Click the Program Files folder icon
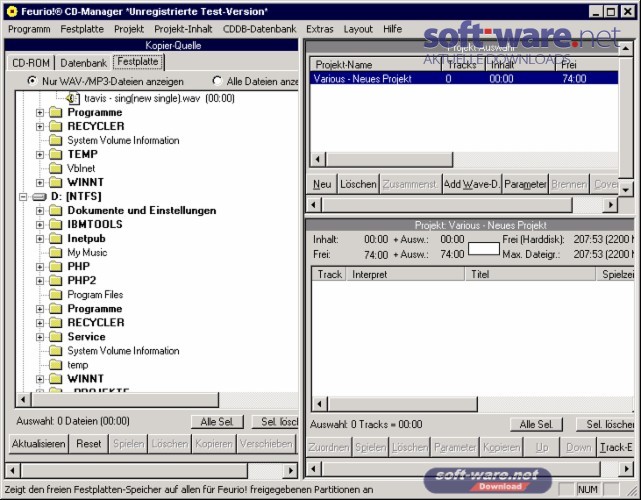 [x=56, y=294]
